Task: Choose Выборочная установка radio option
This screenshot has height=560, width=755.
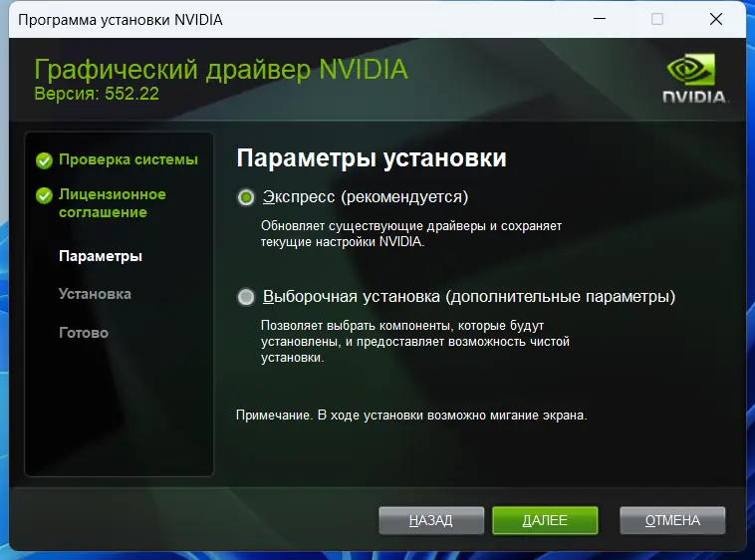Action: point(246,297)
